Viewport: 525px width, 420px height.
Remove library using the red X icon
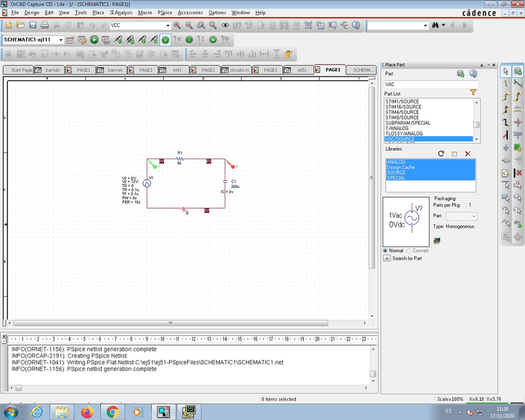point(467,153)
